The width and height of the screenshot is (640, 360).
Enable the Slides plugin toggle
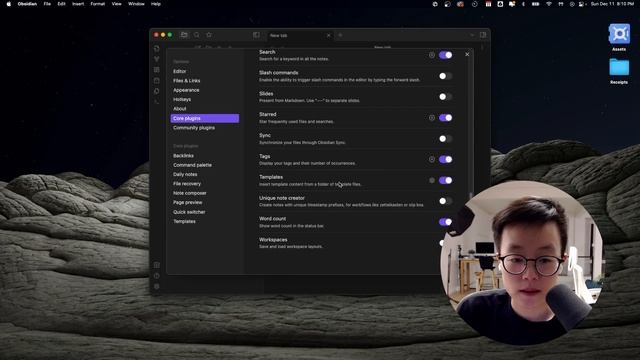tap(446, 97)
